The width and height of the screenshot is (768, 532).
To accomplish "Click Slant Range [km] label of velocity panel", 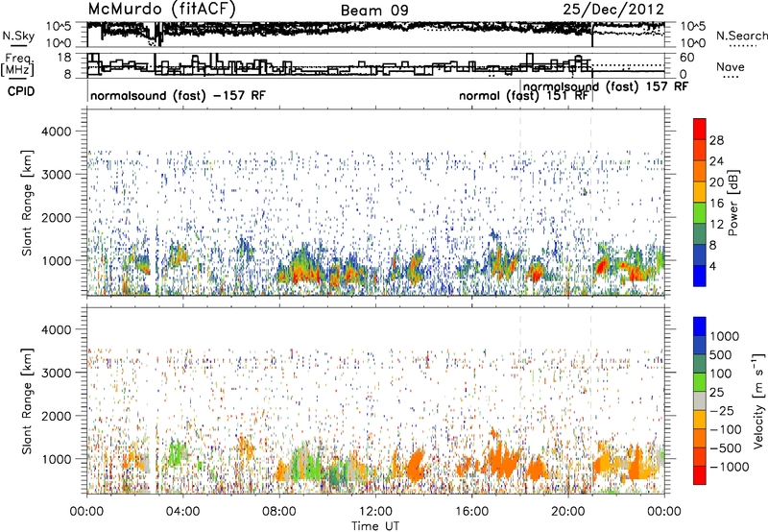I will tap(27, 401).
